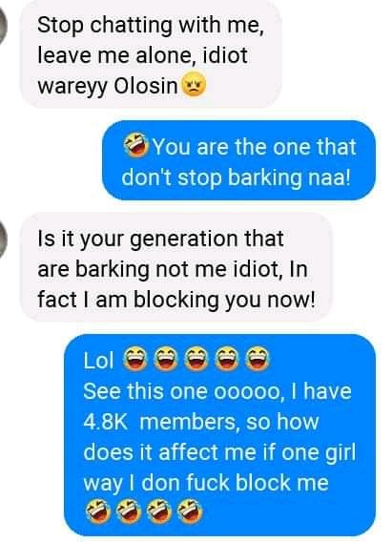Select the "don't stop barking naa!" blue bubble
Viewport: 392px width, 542px height.
(x=239, y=160)
